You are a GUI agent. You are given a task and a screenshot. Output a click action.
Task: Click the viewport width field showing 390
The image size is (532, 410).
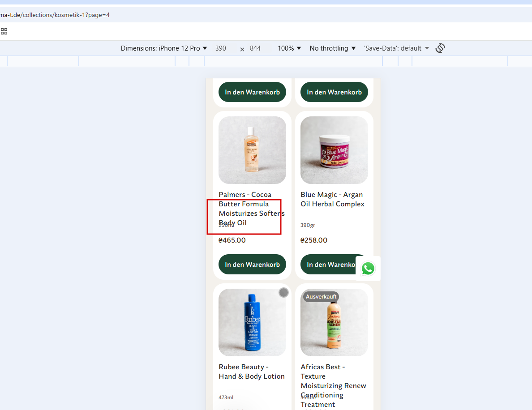[220, 48]
